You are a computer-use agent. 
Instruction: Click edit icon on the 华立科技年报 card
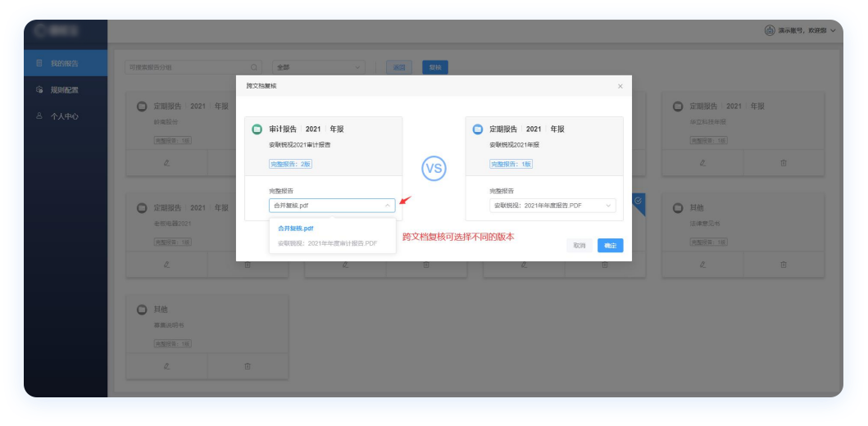pyautogui.click(x=702, y=163)
